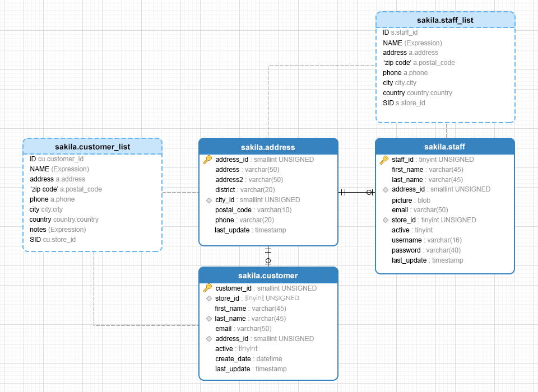
Task: Select the sakila.staff_list view header
Action: [446, 20]
